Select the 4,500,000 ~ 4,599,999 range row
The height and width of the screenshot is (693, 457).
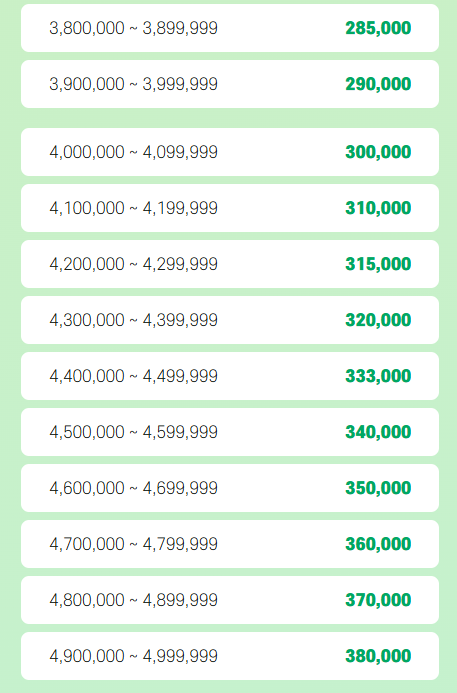point(230,432)
